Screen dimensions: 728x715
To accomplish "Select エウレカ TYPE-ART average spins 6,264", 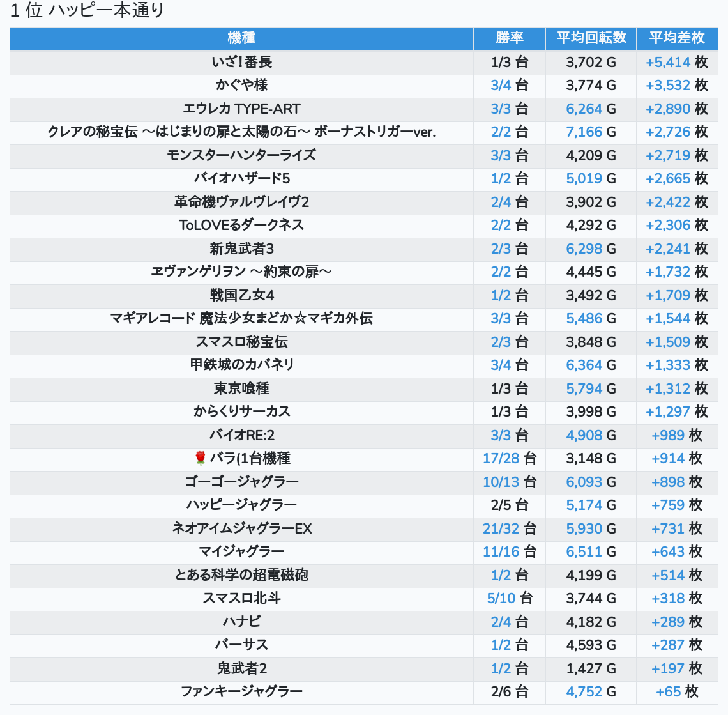I will click(x=584, y=109).
